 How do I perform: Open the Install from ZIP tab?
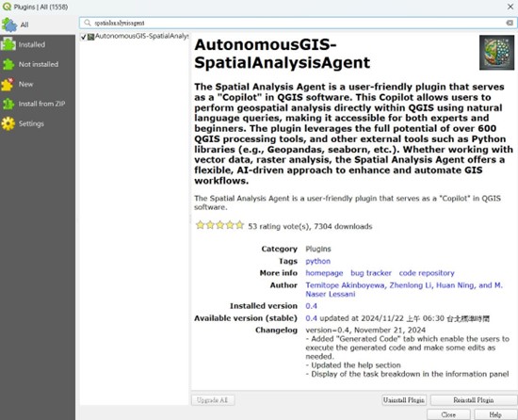tap(38, 104)
